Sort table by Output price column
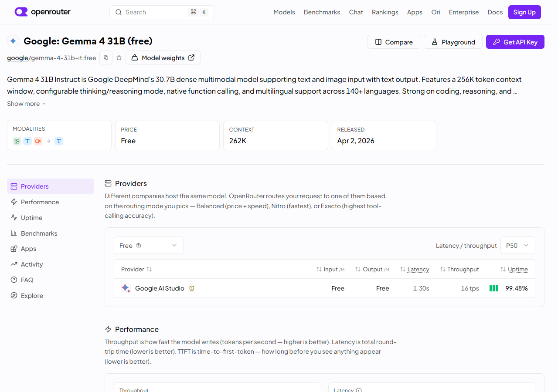This screenshot has height=392, width=558. click(x=372, y=269)
